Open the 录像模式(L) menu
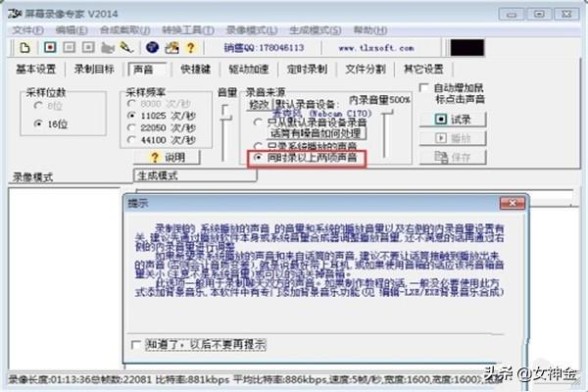Viewport: 588px width, 392px height. coord(252,30)
